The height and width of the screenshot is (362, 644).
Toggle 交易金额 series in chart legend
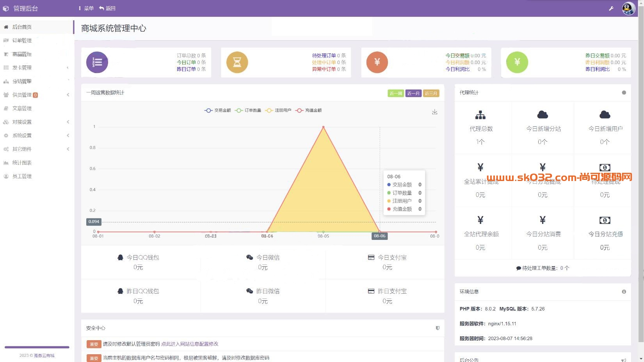[x=217, y=110]
